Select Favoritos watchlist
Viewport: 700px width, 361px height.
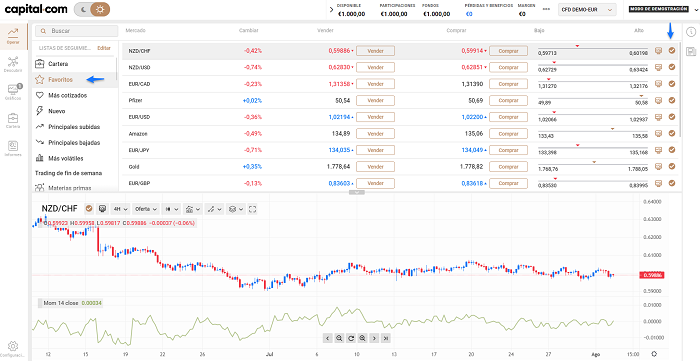tap(60, 79)
